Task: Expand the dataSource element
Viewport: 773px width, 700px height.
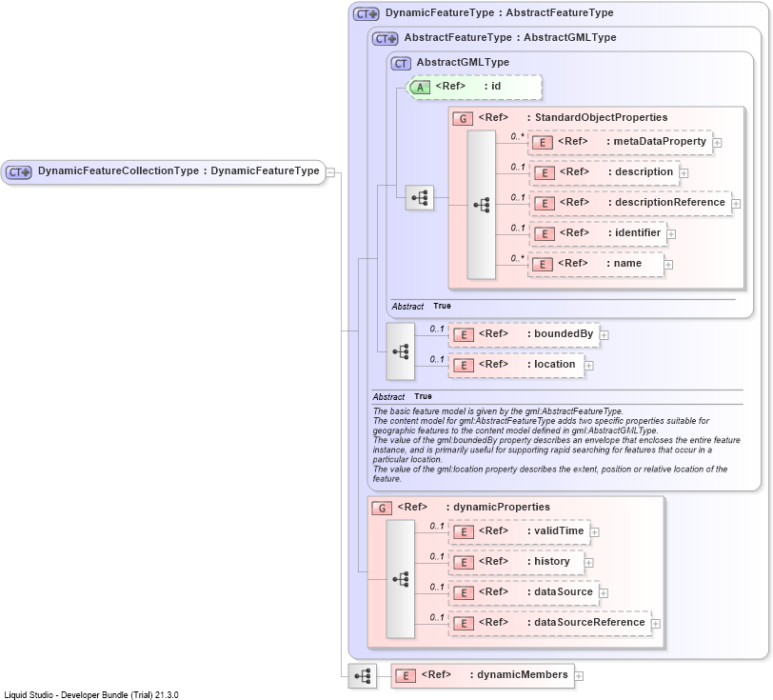Action: pos(604,593)
